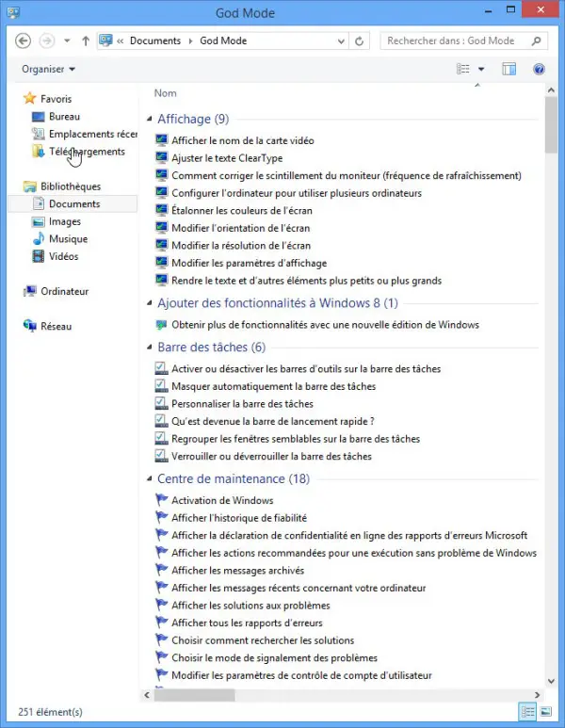
Task: Collapse the Affichage (9) group
Action: [150, 119]
